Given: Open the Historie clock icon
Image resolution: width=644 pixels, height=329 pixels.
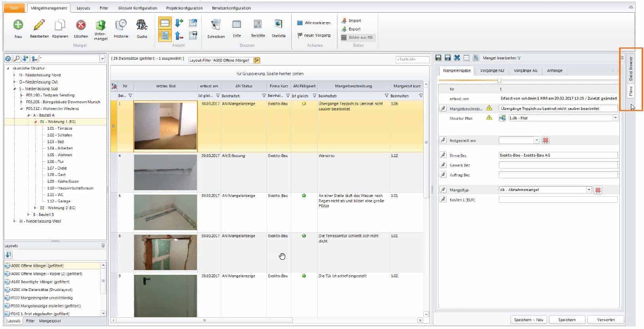Looking at the screenshot, I should (x=121, y=25).
